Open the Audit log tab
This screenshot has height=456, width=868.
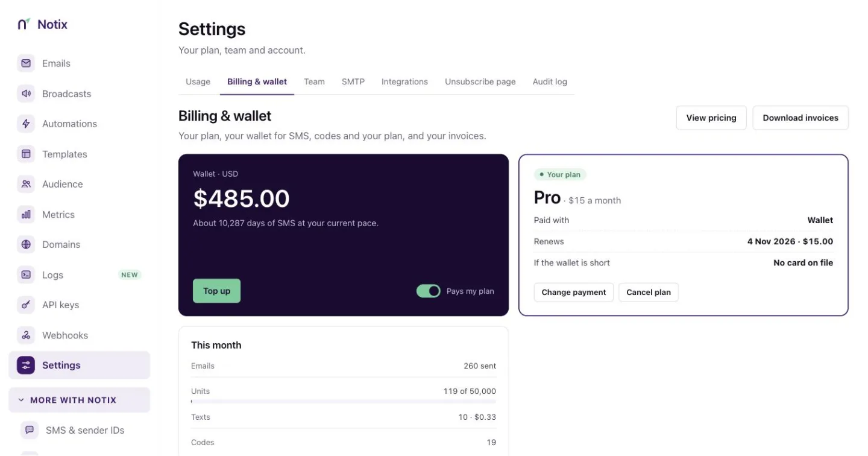[550, 81]
